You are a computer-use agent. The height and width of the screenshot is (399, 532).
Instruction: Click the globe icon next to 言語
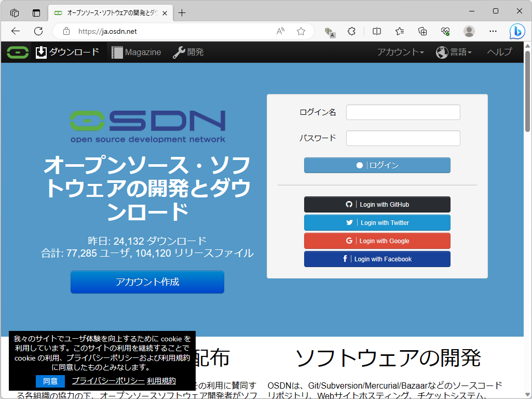441,52
